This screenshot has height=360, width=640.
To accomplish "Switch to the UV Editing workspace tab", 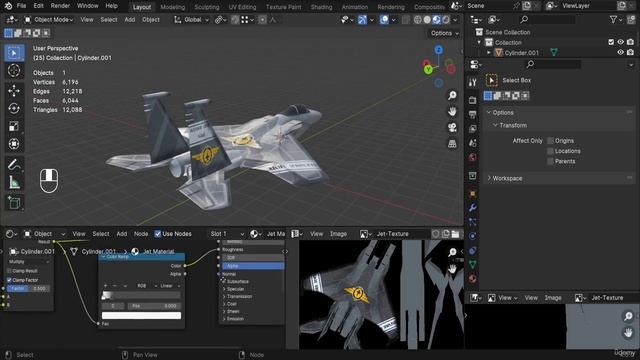I will [242, 7].
